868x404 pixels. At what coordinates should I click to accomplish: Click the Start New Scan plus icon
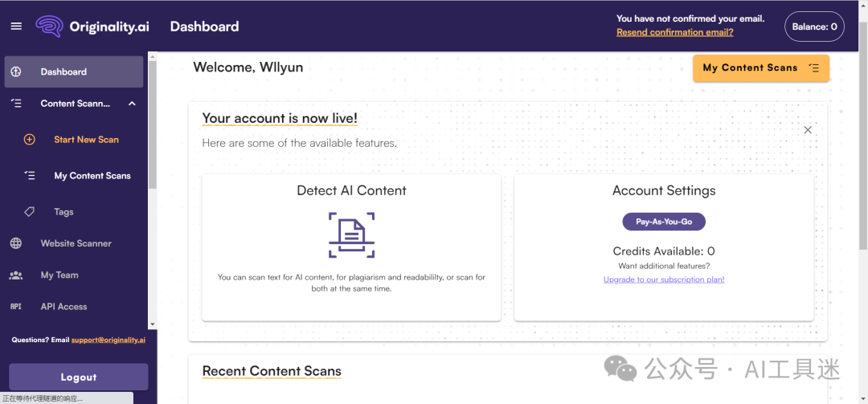pyautogui.click(x=30, y=140)
